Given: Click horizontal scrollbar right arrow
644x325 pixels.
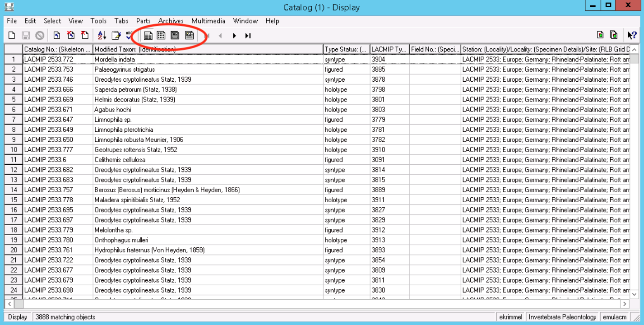Looking at the screenshot, I should click(x=625, y=304).
